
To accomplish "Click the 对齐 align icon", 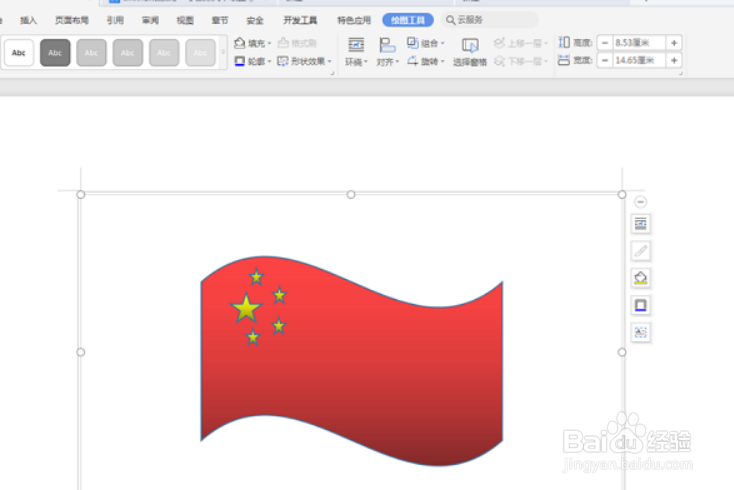I will pyautogui.click(x=387, y=45).
